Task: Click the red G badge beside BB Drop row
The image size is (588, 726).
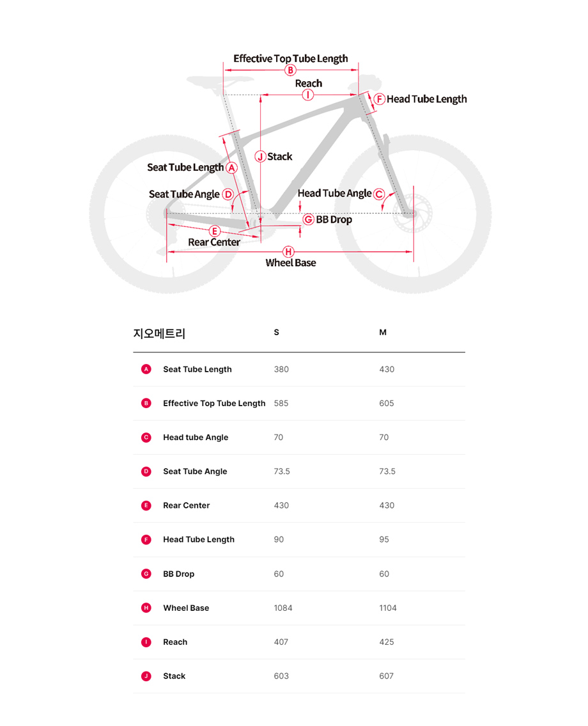Action: (146, 574)
